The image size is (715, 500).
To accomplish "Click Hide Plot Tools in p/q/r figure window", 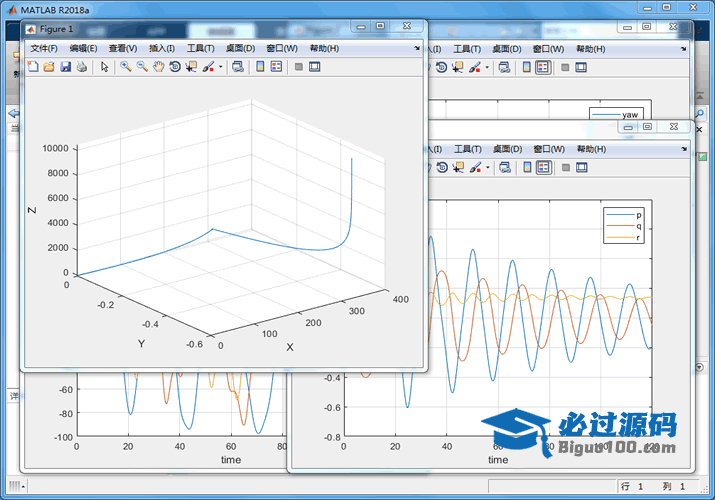I will pyautogui.click(x=566, y=167).
